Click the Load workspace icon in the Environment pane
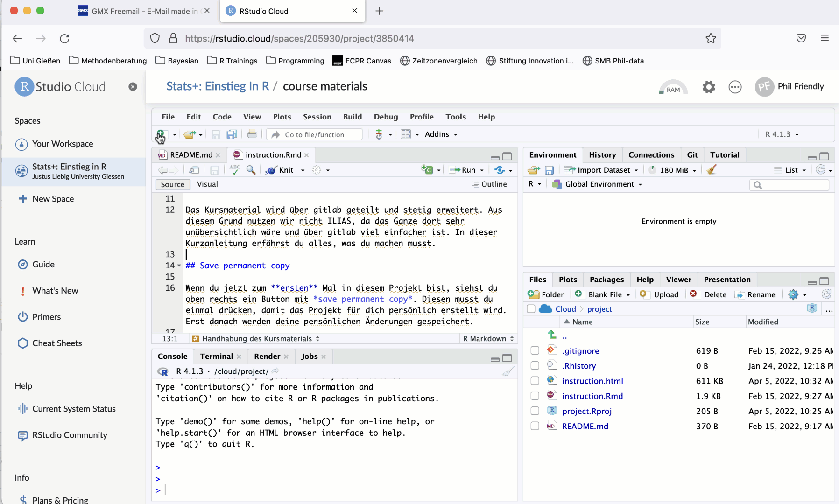This screenshot has width=839, height=504. click(534, 170)
